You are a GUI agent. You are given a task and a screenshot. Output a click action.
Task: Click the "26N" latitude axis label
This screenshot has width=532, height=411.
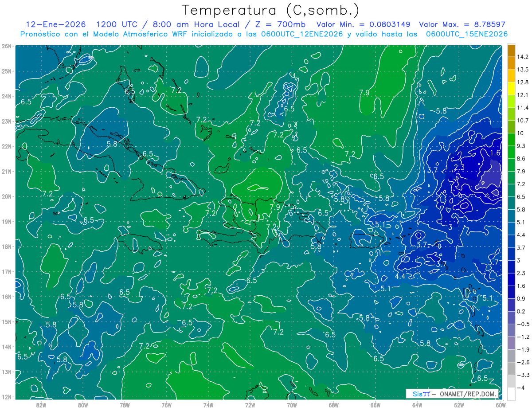7,46
